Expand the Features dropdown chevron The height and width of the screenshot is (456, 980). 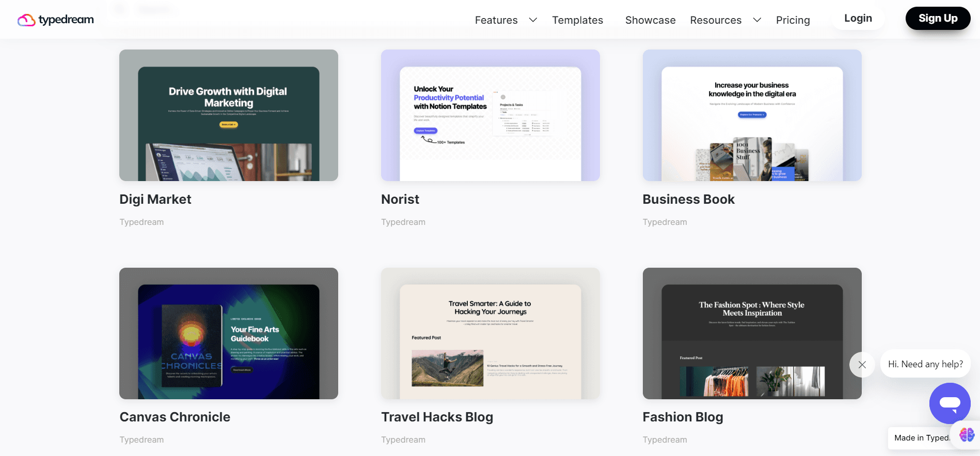(533, 20)
